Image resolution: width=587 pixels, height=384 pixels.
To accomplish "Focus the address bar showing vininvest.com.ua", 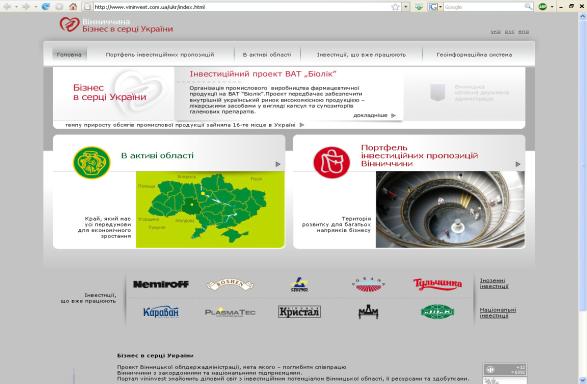I will tap(241, 7).
